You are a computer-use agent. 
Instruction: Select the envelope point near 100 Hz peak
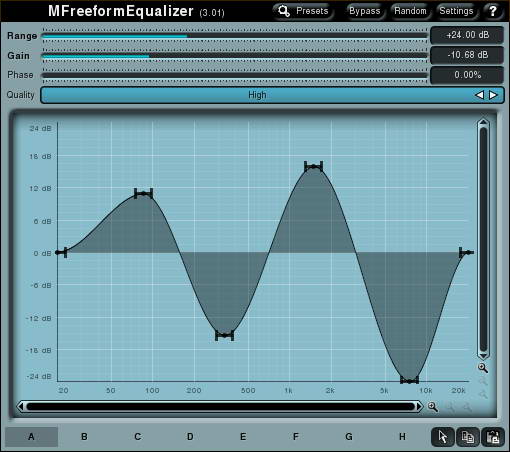144,193
